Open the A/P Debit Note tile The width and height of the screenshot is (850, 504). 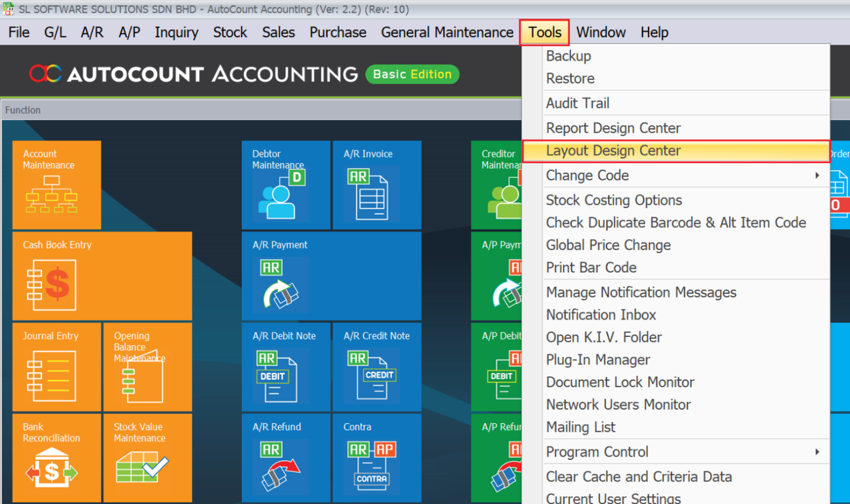[496, 367]
